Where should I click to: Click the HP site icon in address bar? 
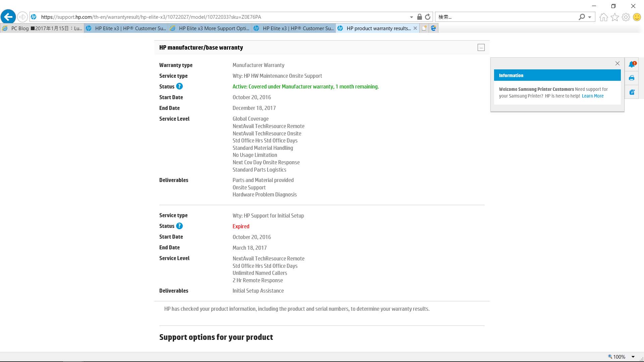[34, 17]
